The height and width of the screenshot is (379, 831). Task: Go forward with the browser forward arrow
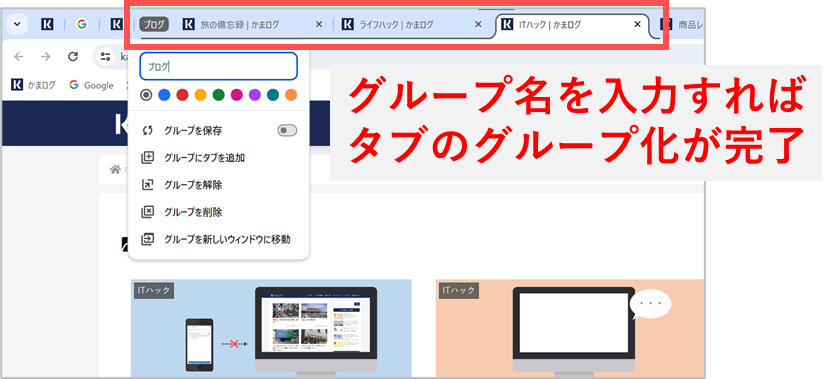pyautogui.click(x=46, y=57)
